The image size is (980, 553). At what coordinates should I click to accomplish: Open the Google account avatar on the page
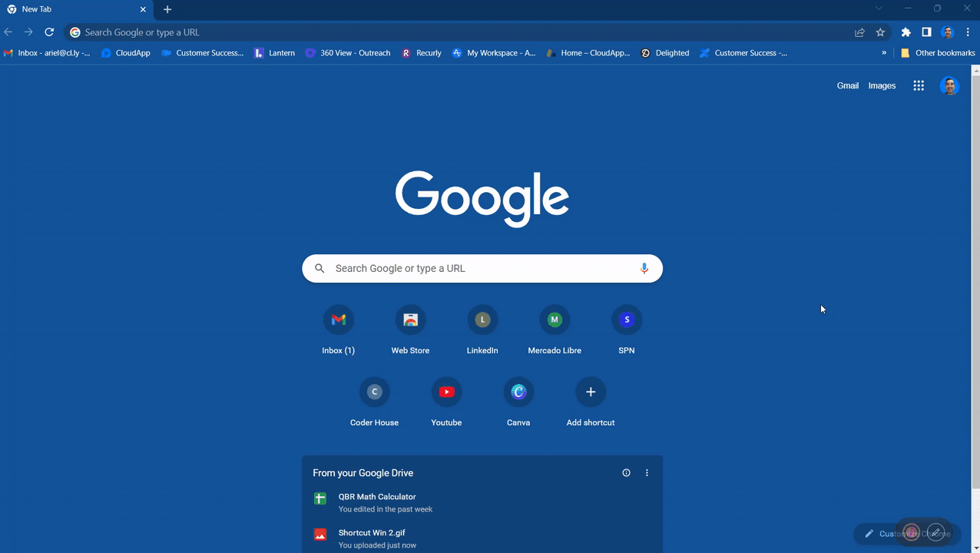pos(949,86)
